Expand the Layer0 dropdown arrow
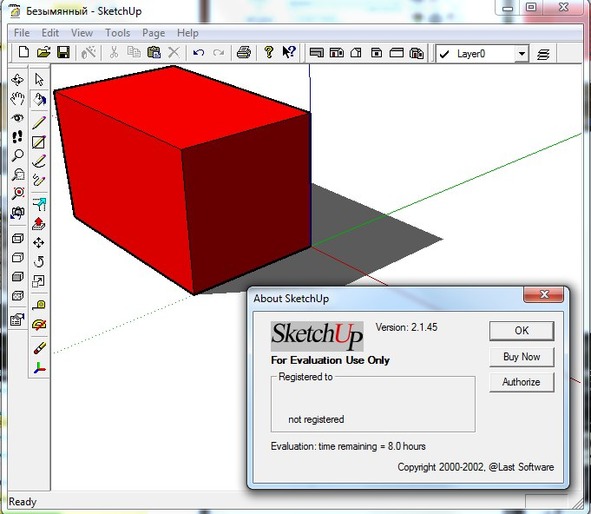Viewport: 591px width, 514px height. click(522, 54)
